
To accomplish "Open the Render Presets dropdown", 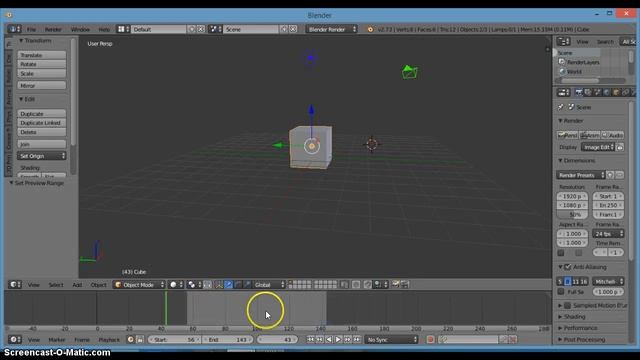I will 580,175.
